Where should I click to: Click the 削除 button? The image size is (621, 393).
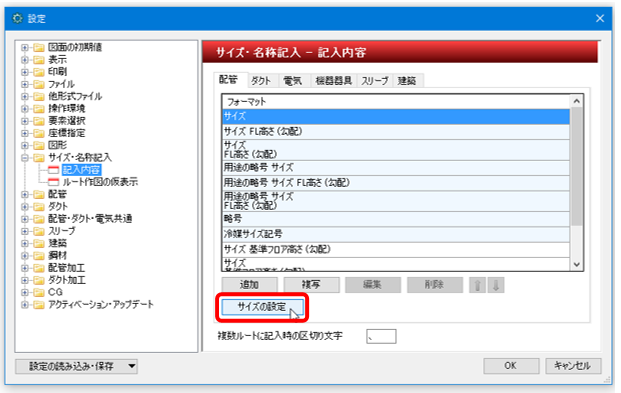pyautogui.click(x=434, y=285)
